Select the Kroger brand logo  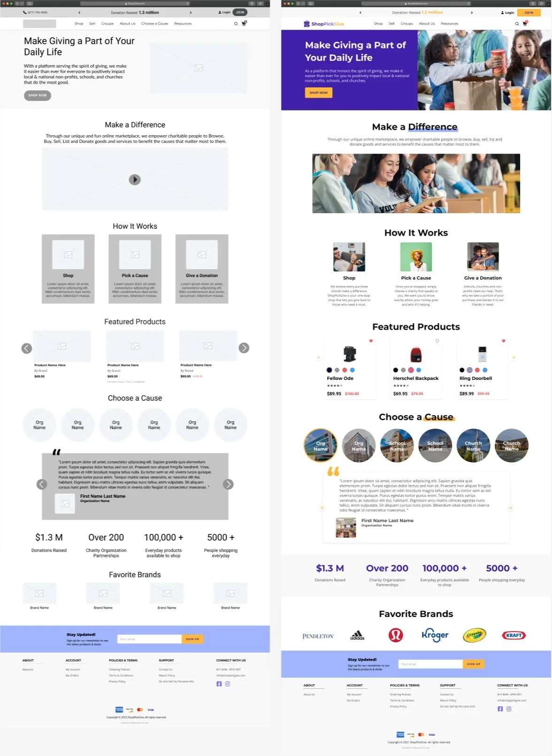(x=435, y=635)
